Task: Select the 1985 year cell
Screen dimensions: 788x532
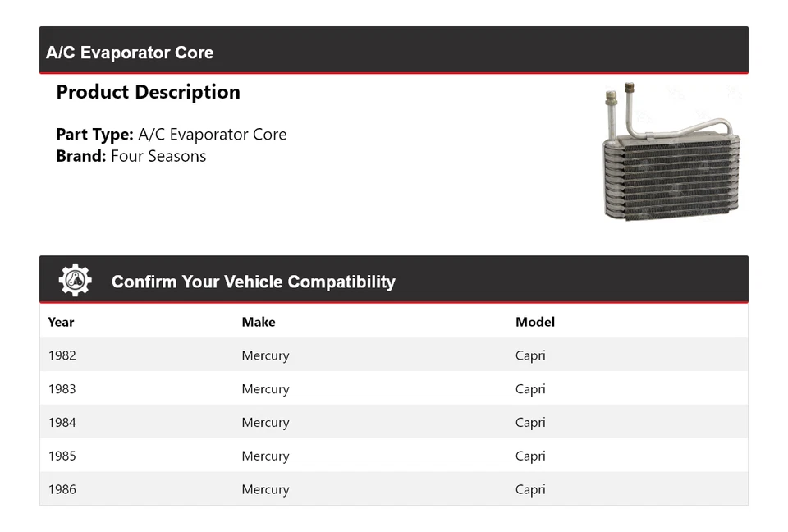Action: coord(62,456)
